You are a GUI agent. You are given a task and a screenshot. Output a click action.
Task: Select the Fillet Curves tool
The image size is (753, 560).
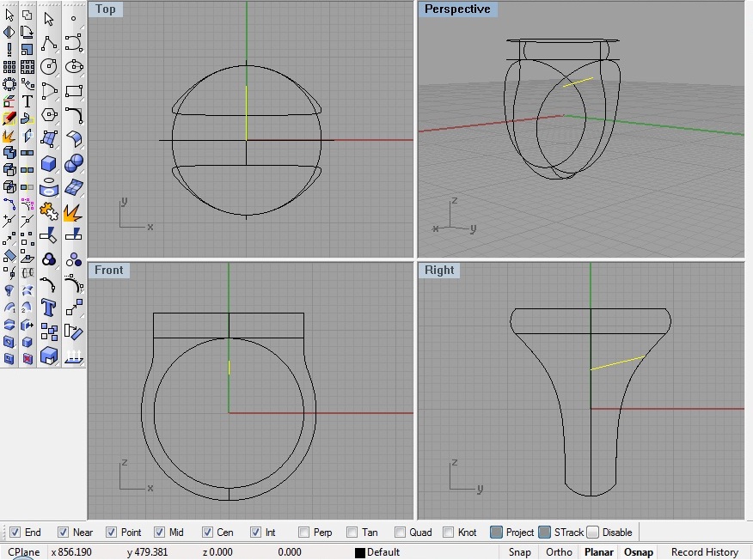tap(74, 115)
